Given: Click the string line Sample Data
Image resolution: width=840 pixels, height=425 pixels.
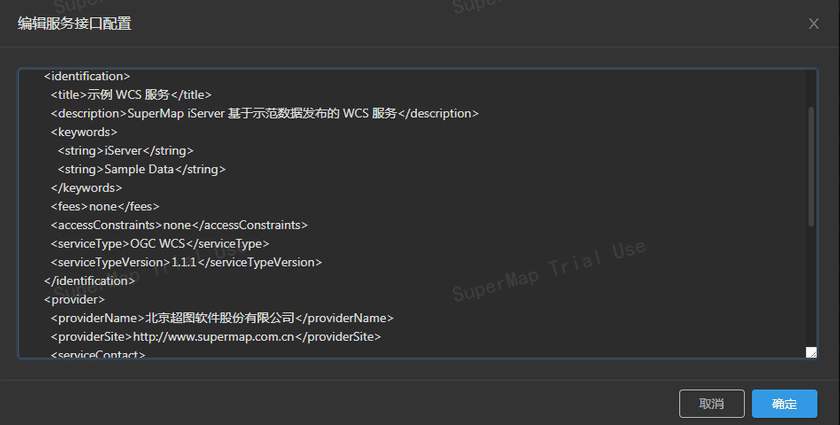Looking at the screenshot, I should pyautogui.click(x=142, y=169).
